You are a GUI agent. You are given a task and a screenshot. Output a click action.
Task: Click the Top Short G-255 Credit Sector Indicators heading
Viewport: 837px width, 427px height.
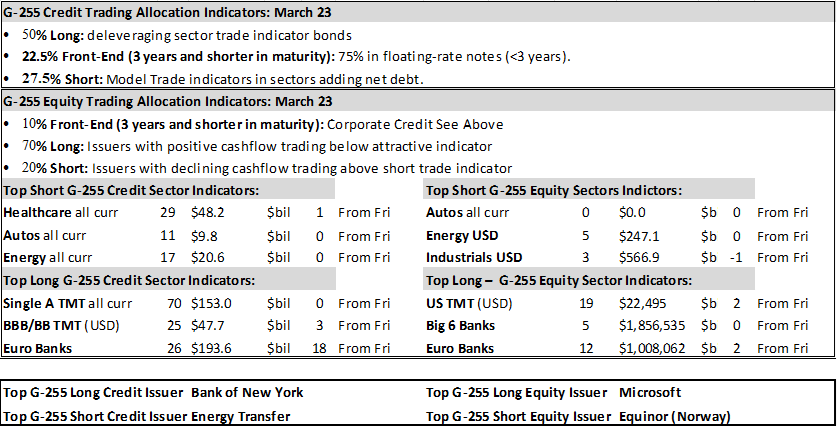click(x=131, y=191)
